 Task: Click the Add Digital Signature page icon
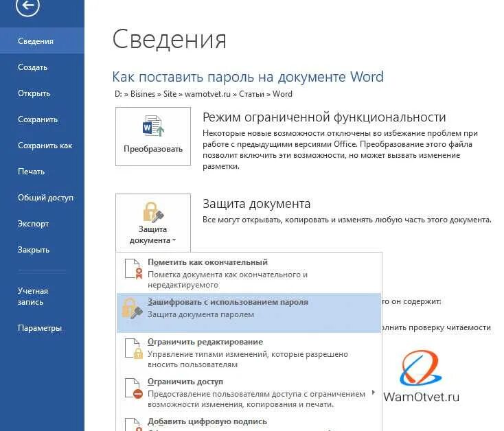coord(133,424)
